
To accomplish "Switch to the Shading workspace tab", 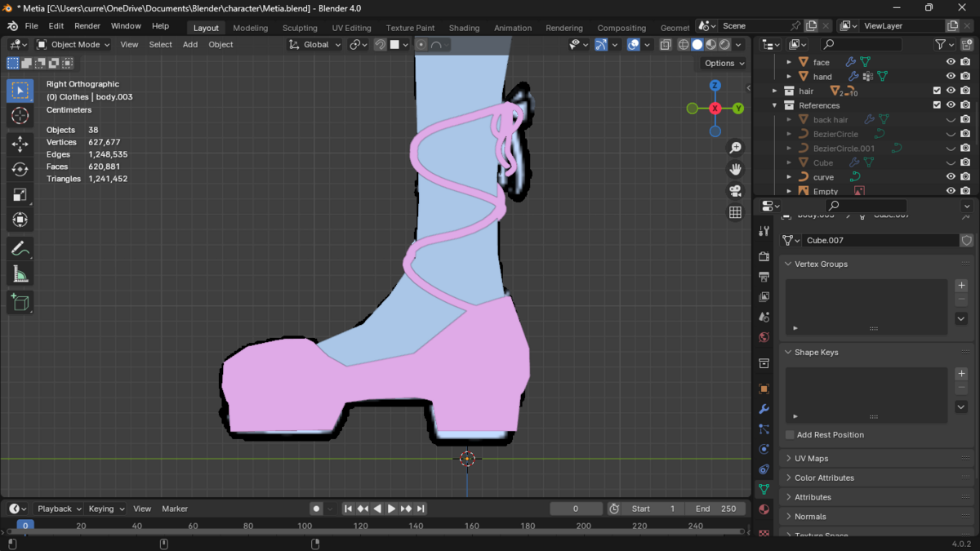I will click(464, 28).
